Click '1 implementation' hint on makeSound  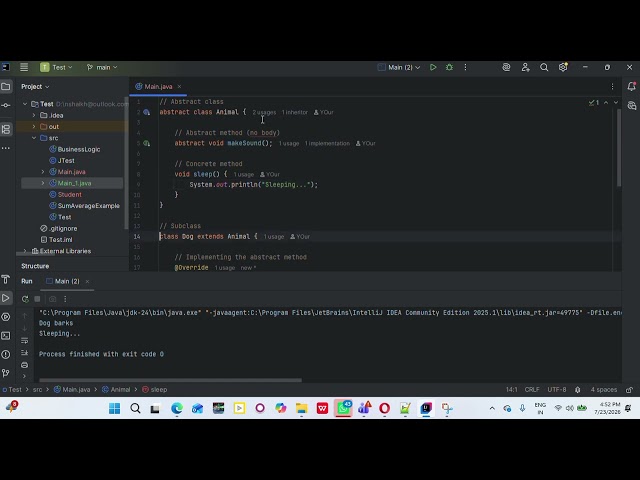(327, 143)
